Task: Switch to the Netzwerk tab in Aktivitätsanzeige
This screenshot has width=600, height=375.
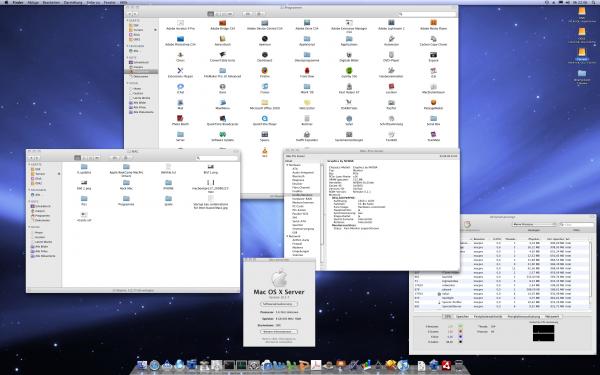Action: coord(552,316)
